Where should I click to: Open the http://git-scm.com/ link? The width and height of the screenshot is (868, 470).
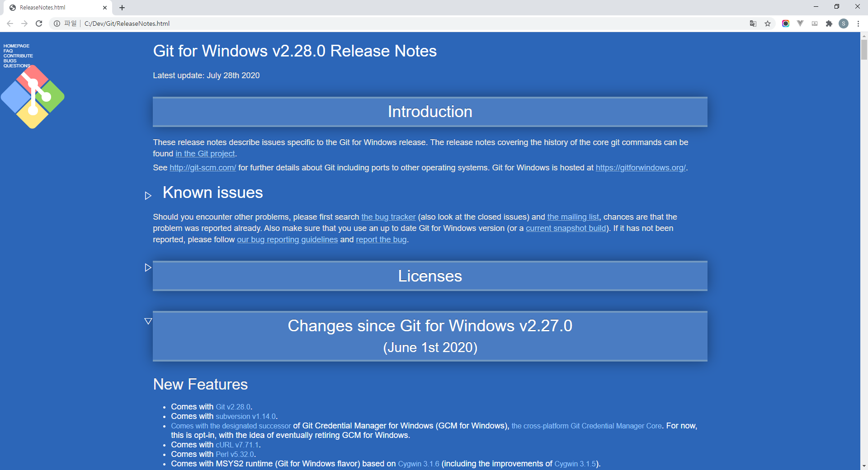click(203, 168)
